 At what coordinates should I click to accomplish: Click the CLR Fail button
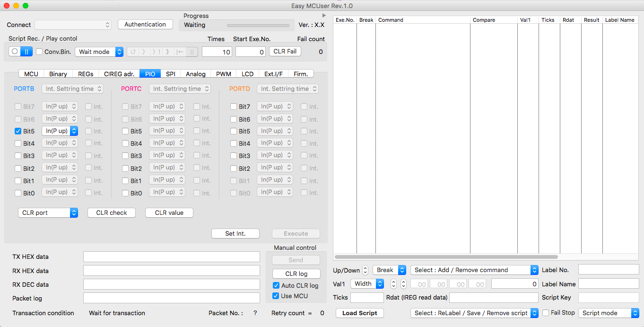pyautogui.click(x=285, y=52)
